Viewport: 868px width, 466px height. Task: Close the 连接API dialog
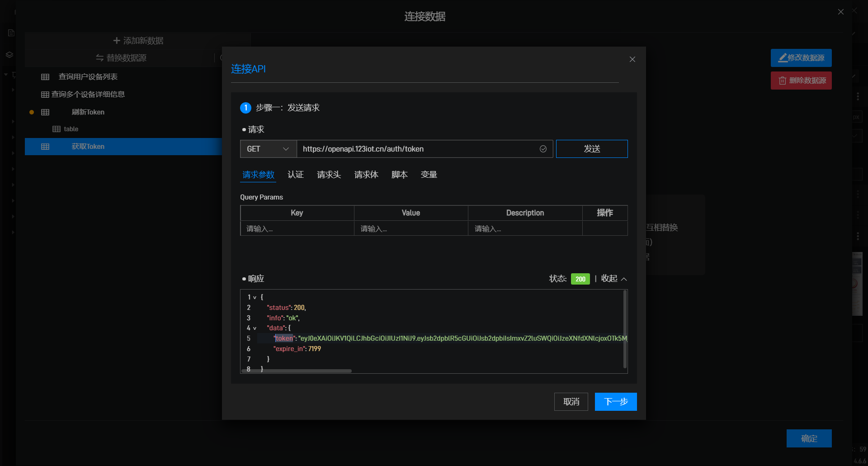click(632, 59)
